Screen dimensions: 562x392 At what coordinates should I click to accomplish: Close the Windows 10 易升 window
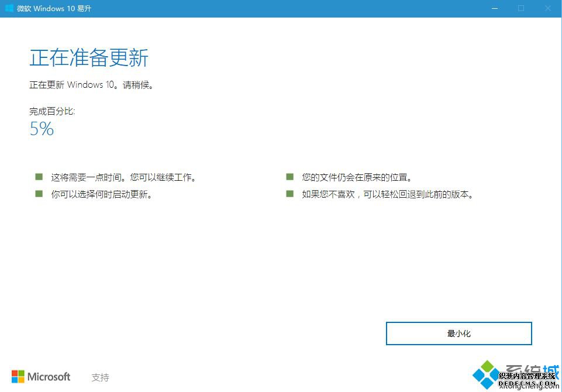(547, 8)
